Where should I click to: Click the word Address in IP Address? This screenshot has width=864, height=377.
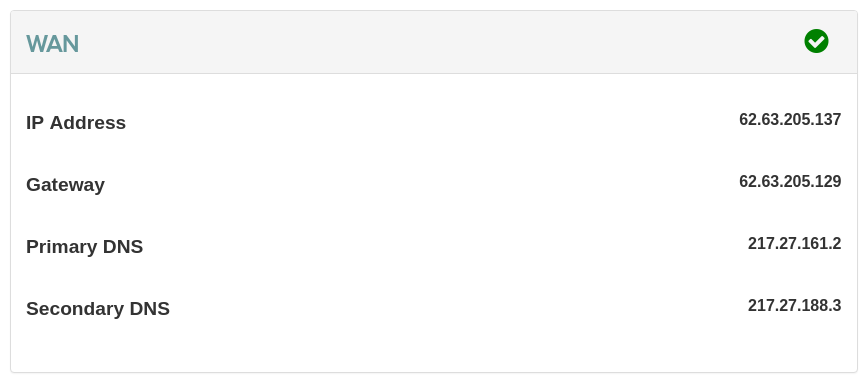pyautogui.click(x=88, y=122)
